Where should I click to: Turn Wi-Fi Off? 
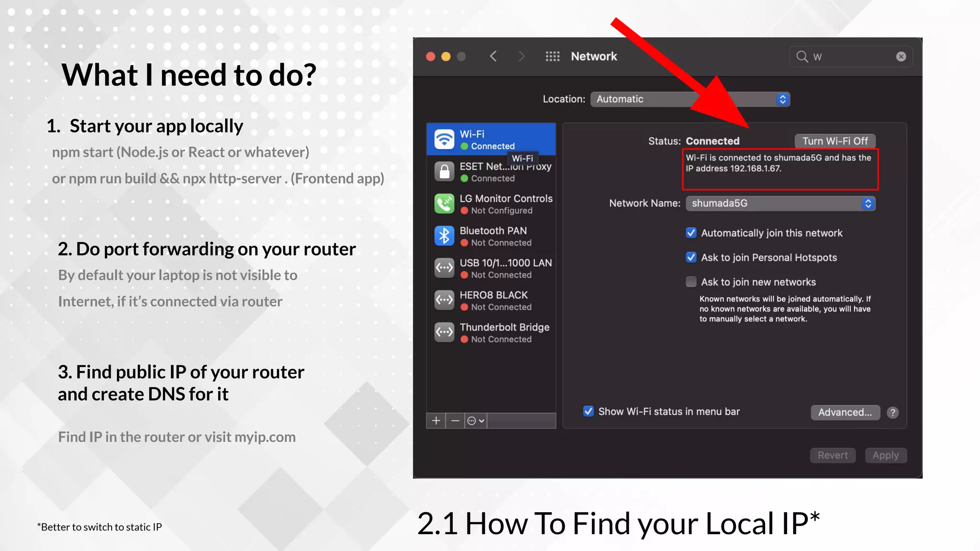pos(835,141)
